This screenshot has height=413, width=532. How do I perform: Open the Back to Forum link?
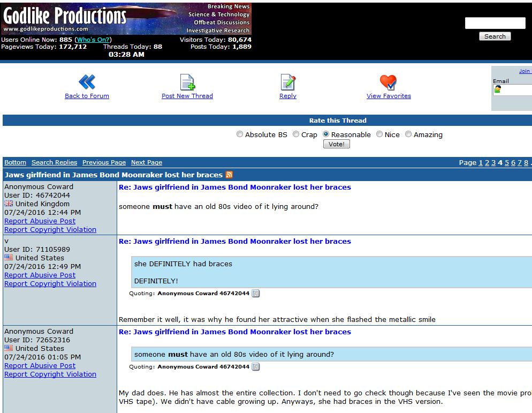pos(87,96)
